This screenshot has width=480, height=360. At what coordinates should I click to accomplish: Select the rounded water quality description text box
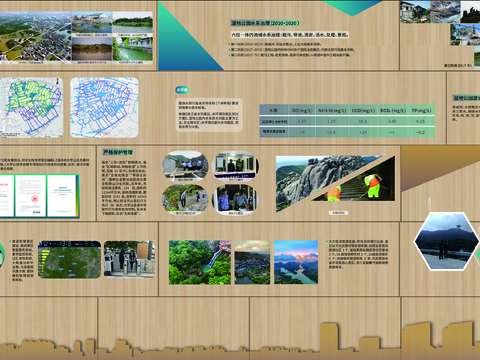[x=209, y=115]
